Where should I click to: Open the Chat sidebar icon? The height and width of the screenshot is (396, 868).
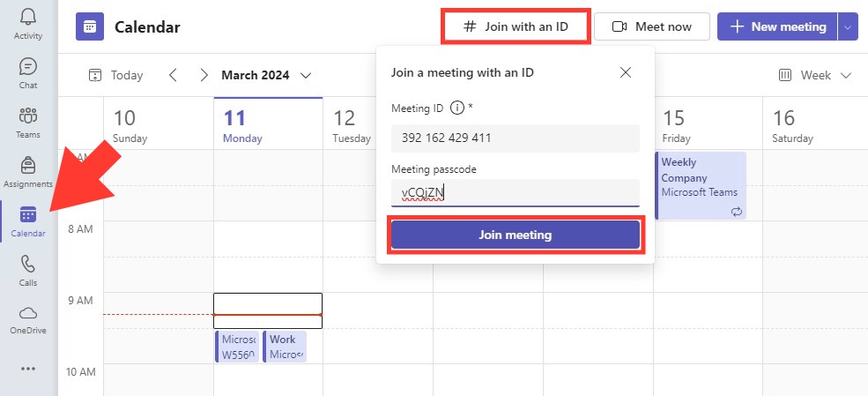point(27,67)
